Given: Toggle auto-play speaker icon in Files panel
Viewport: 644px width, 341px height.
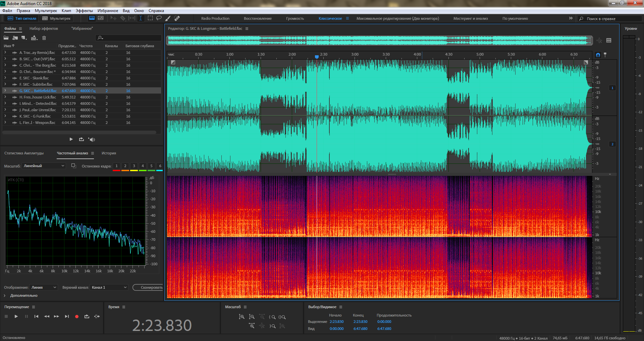Looking at the screenshot, I should 92,139.
